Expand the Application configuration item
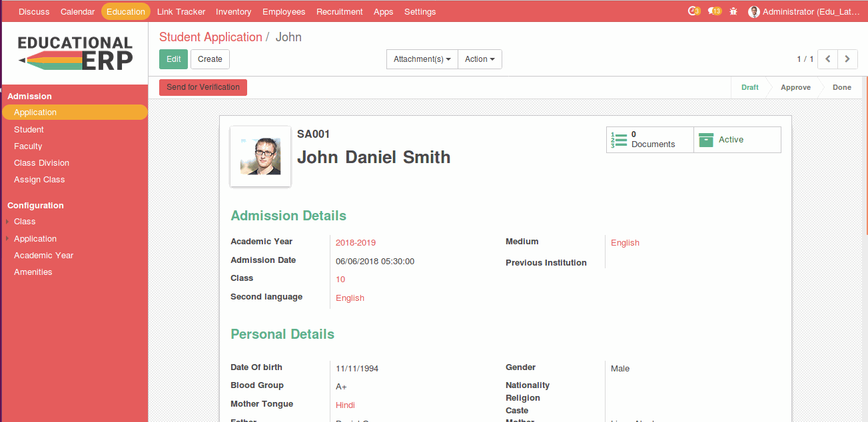The width and height of the screenshot is (868, 422). tap(35, 239)
